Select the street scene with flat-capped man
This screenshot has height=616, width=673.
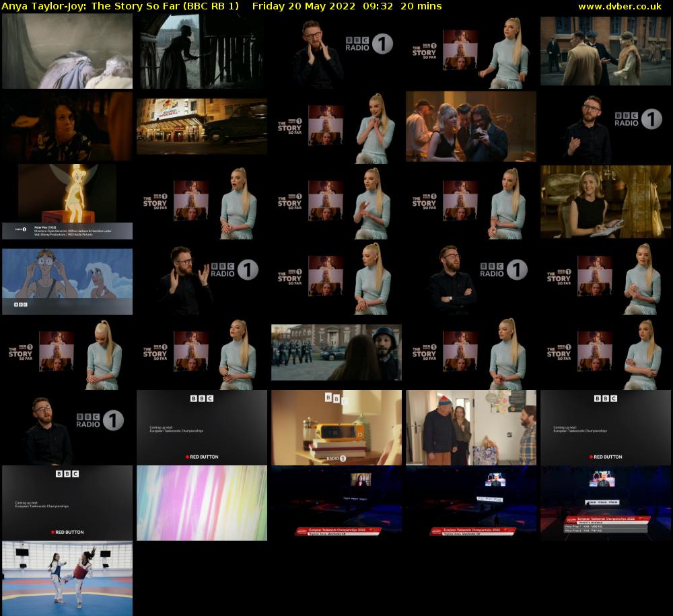coord(606,51)
